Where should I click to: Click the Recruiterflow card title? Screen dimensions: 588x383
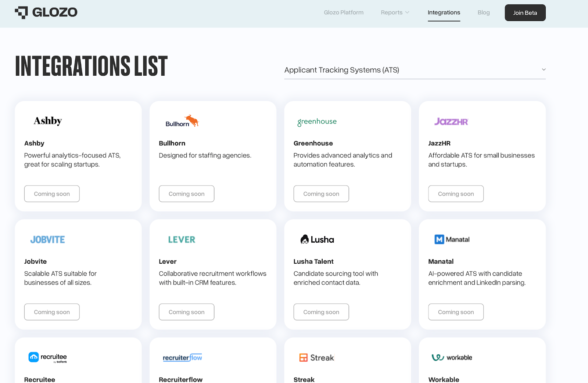click(x=180, y=379)
